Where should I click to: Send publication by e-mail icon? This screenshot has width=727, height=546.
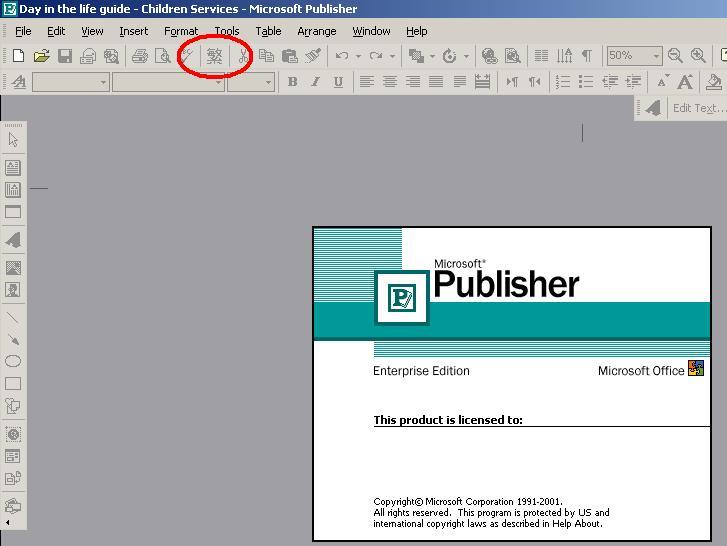(x=88, y=56)
